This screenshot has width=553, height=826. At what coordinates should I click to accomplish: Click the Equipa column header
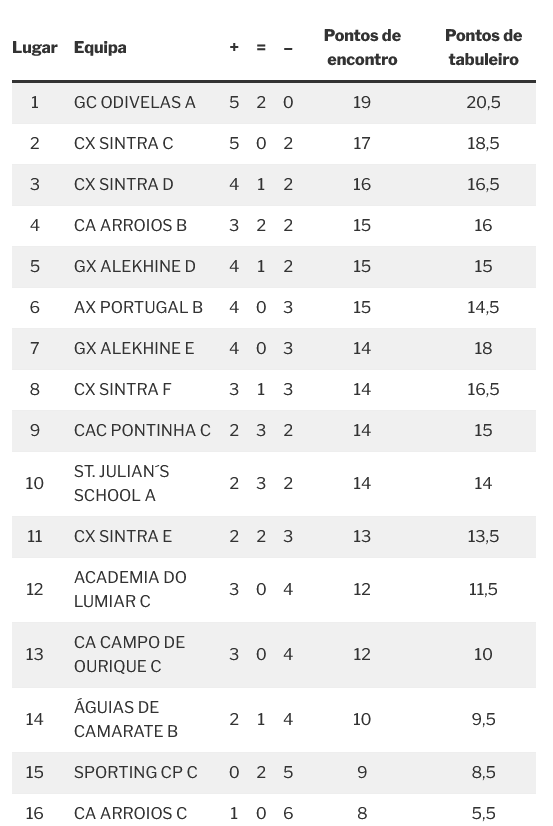click(x=100, y=47)
